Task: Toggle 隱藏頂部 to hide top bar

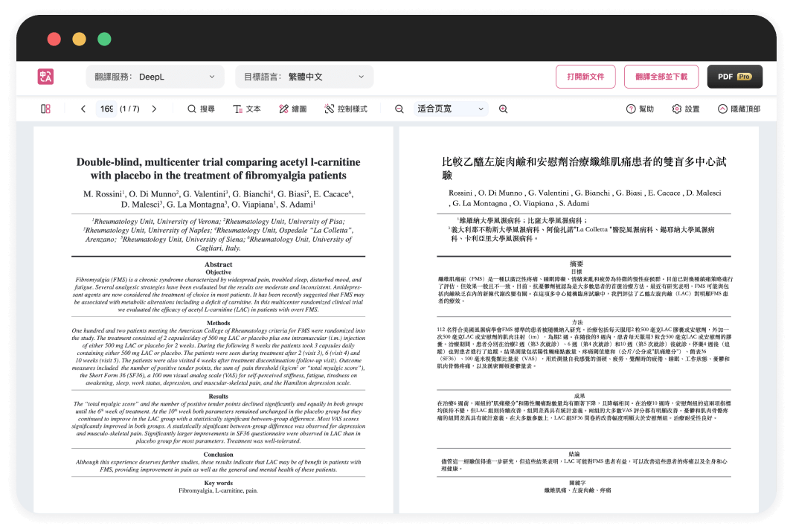Action: pos(739,109)
